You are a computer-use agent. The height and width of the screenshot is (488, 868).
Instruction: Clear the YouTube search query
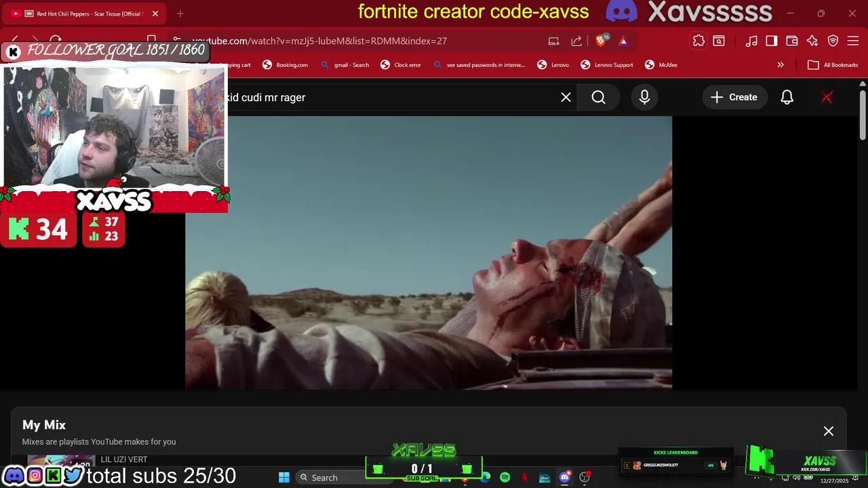566,98
